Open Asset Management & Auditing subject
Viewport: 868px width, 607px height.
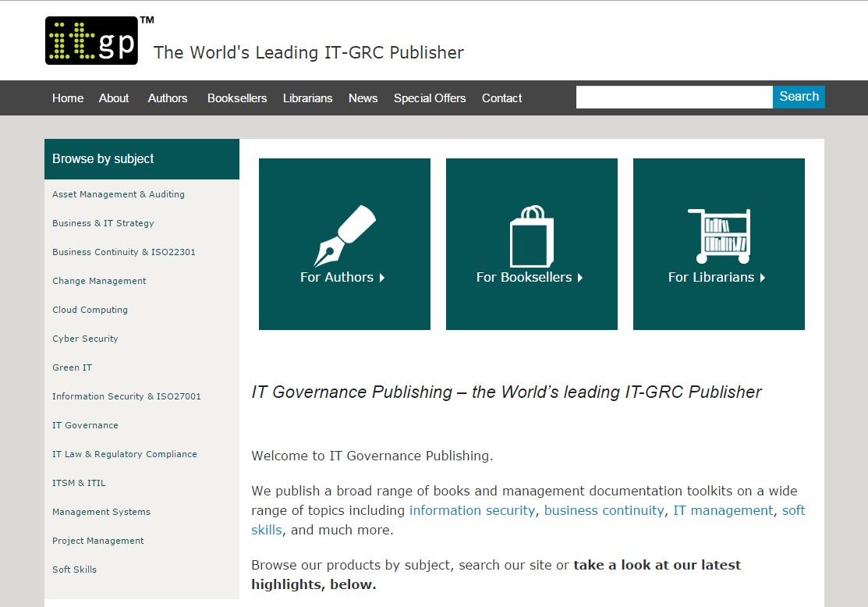(119, 194)
